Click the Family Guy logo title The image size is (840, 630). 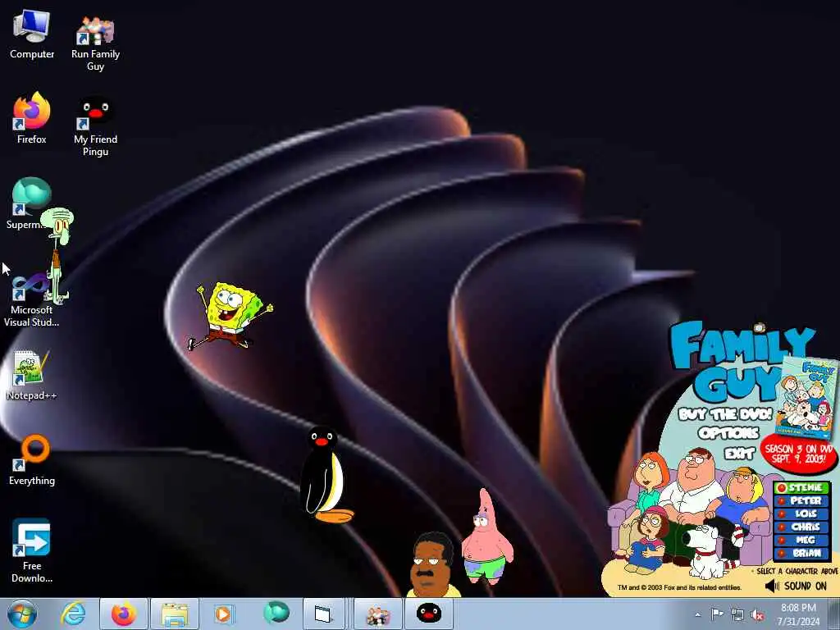[x=737, y=360]
